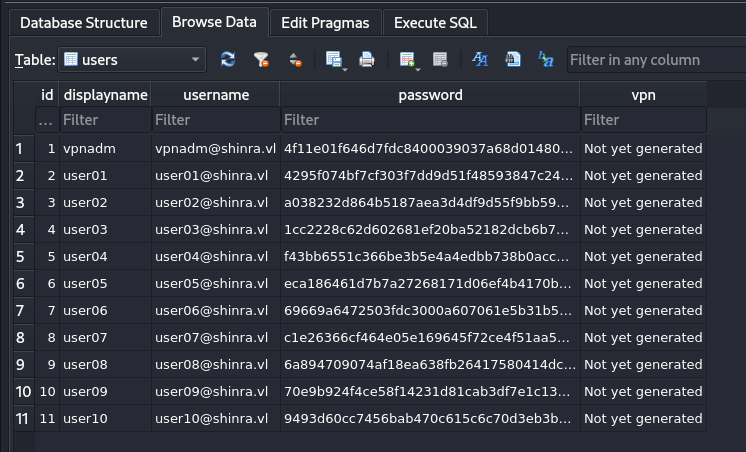
Task: Toggle the text format toolbar icon
Action: (479, 60)
